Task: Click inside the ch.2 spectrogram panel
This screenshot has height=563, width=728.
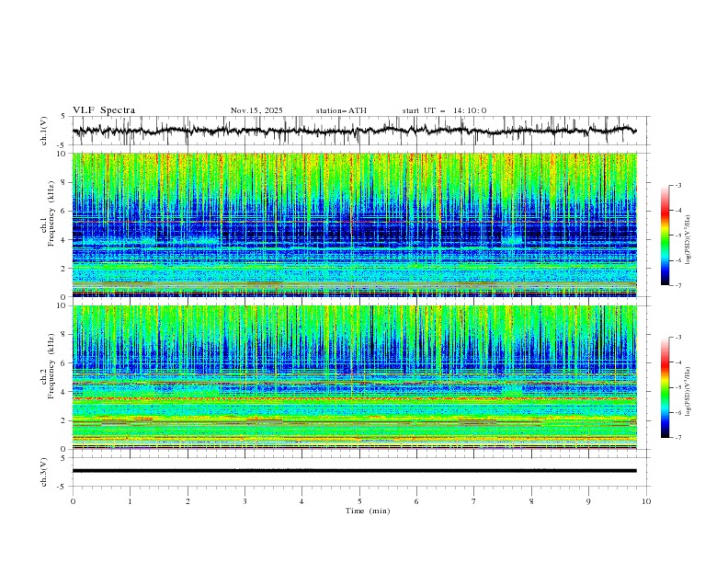Action: (x=355, y=377)
